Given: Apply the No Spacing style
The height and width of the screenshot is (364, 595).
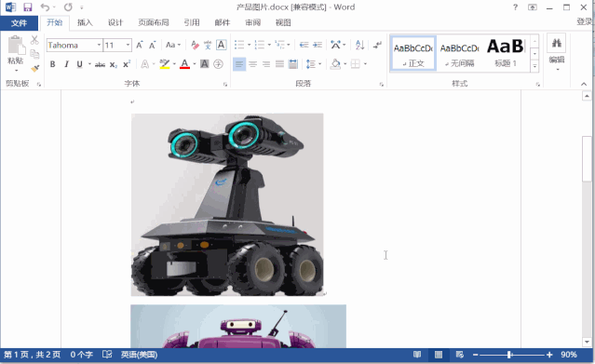Looking at the screenshot, I should click(460, 54).
